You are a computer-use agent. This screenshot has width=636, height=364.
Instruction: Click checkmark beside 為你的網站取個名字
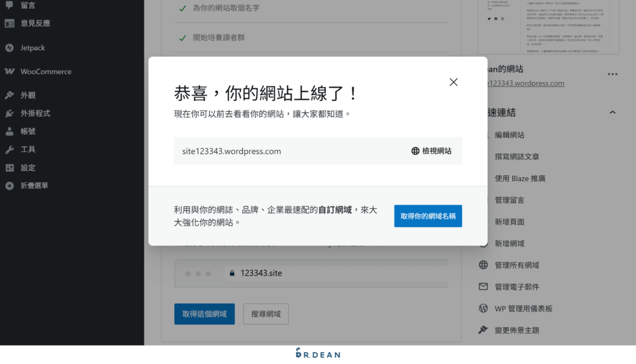tap(183, 8)
